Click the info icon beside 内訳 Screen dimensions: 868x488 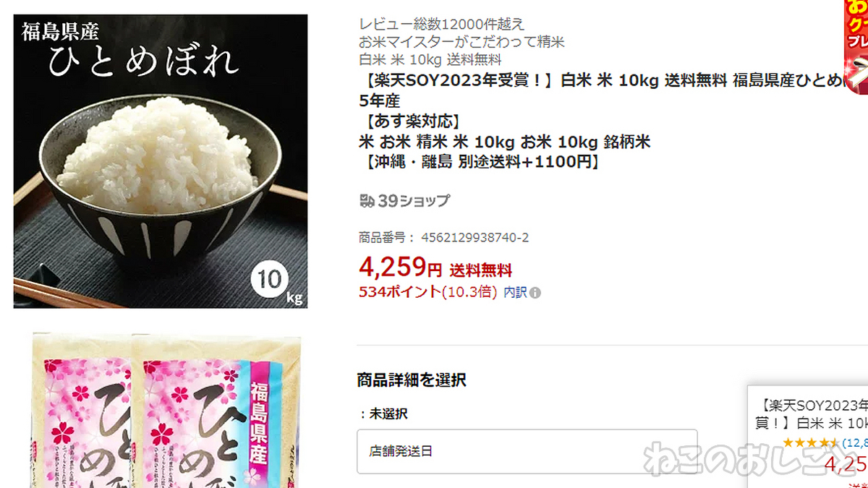click(535, 293)
